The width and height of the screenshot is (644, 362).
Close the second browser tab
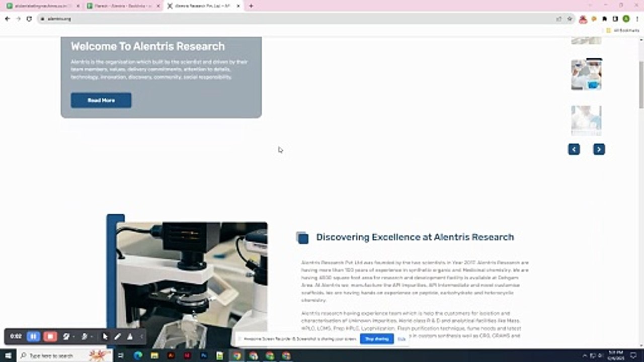point(157,6)
